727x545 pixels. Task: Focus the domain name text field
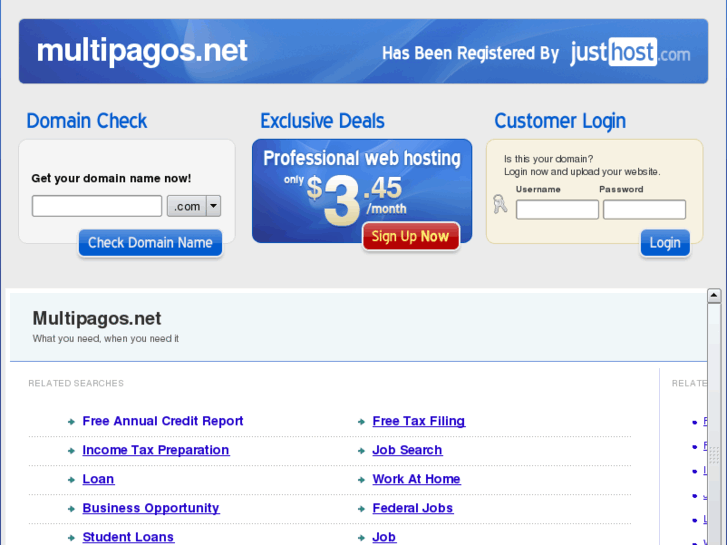[97, 206]
